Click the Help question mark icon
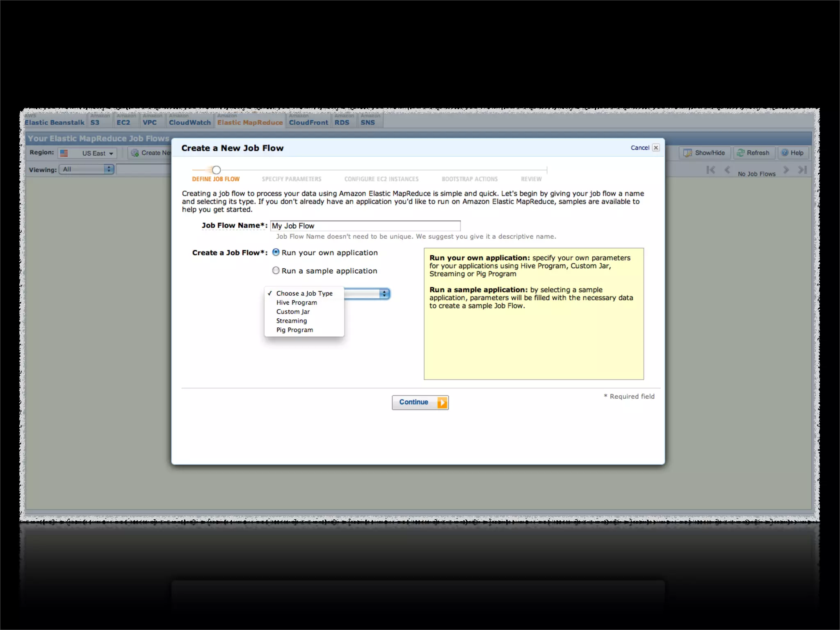 coord(785,153)
